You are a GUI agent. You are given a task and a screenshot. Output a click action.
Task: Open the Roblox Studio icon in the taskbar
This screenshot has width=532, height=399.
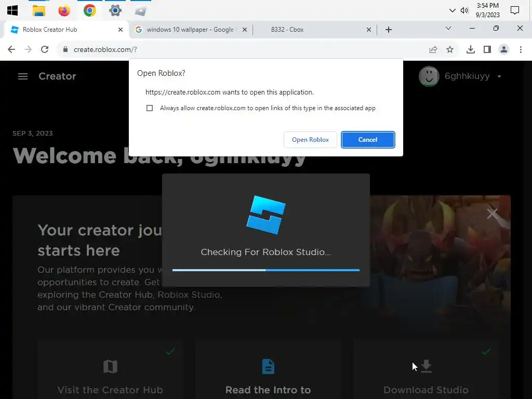coord(140,11)
